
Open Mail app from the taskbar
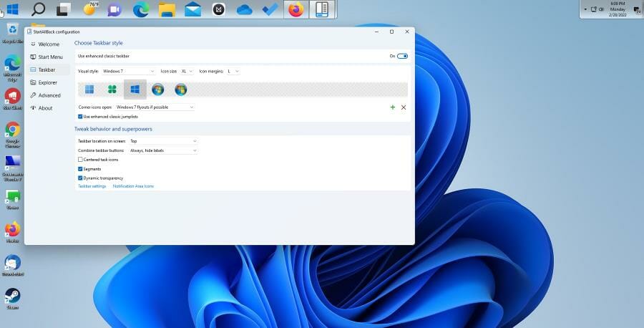(x=192, y=9)
